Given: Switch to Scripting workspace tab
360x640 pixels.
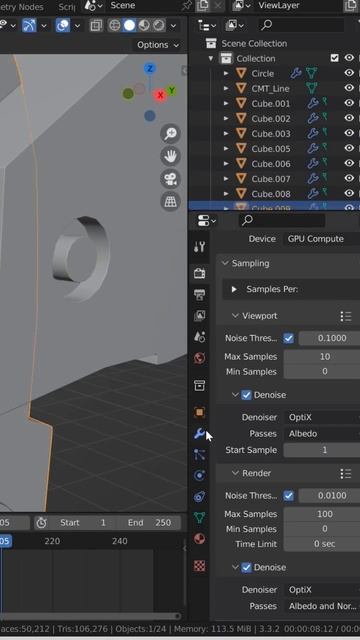Looking at the screenshot, I should [67, 7].
